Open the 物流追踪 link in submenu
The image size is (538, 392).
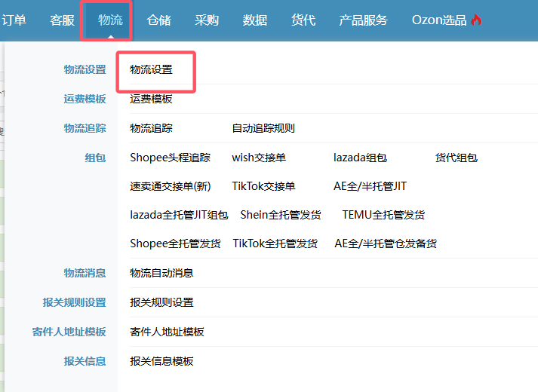(x=152, y=128)
